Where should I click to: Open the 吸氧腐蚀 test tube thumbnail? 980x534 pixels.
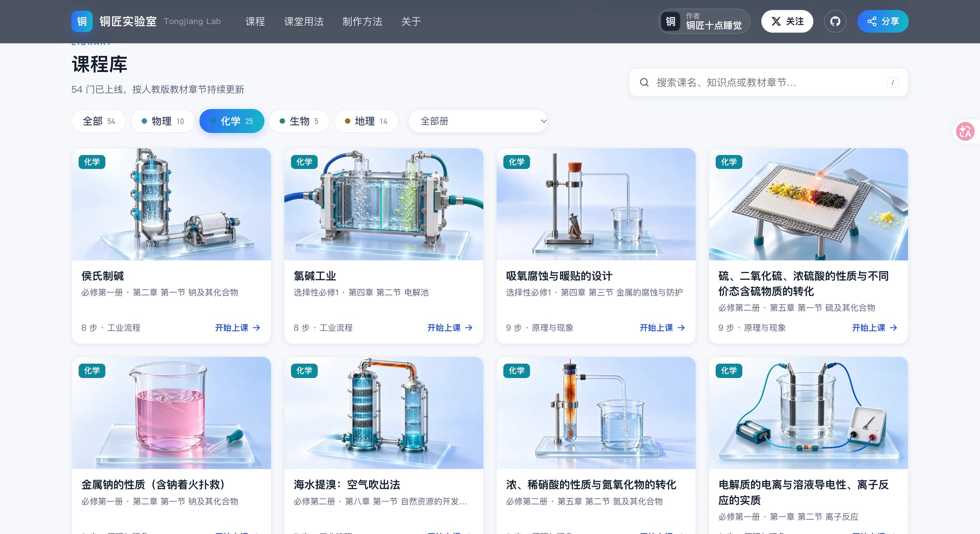pyautogui.click(x=596, y=204)
